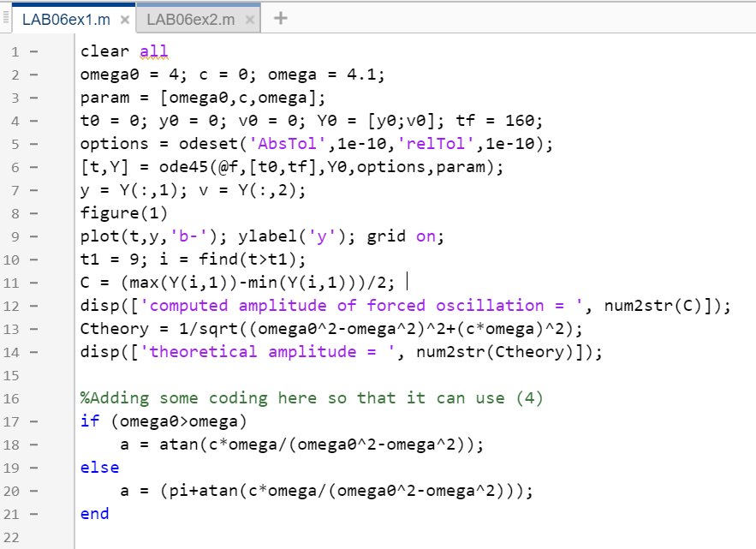The image size is (756, 549).
Task: Click 'Ctheory' variable on line 13
Action: pos(115,329)
